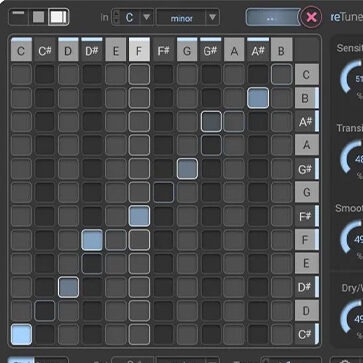Select the F output note row label
This screenshot has height=363, width=363.
tap(307, 240)
